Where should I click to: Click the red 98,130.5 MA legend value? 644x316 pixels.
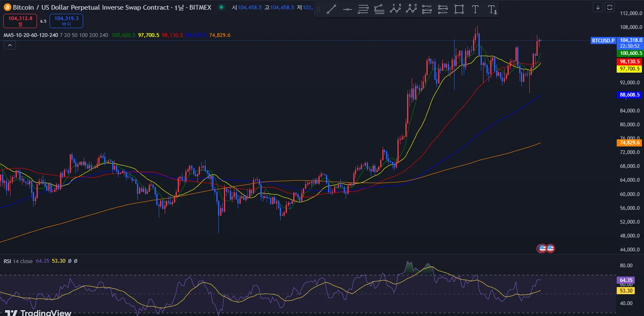[x=172, y=35]
